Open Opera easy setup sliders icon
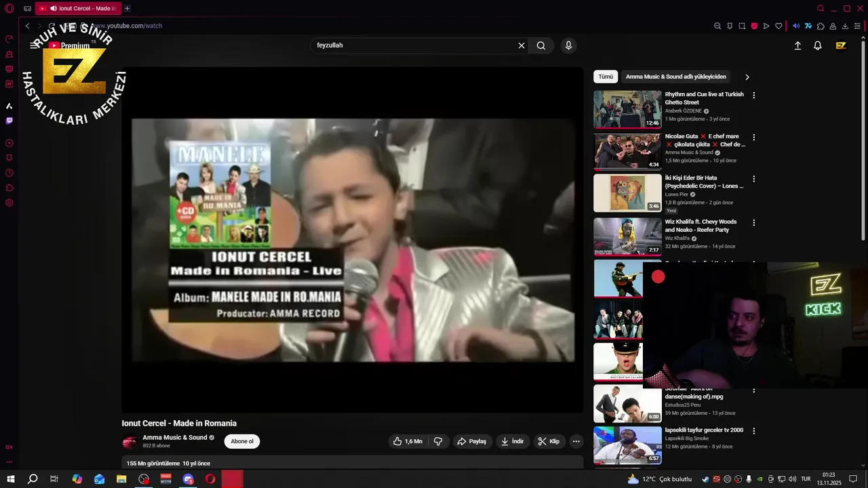The image size is (868, 488). coord(857,26)
